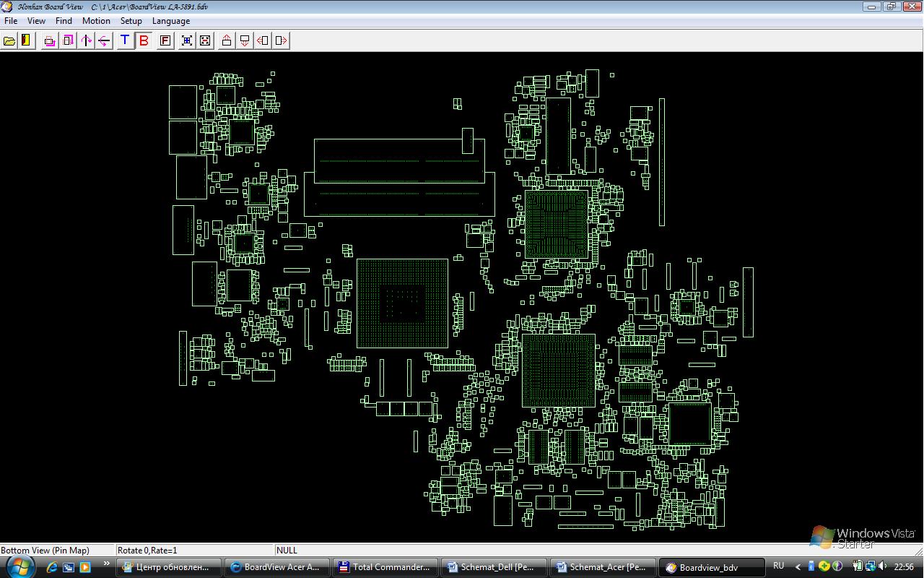Image resolution: width=924 pixels, height=578 pixels.
Task: Click the Open file folder icon
Action: click(x=9, y=40)
